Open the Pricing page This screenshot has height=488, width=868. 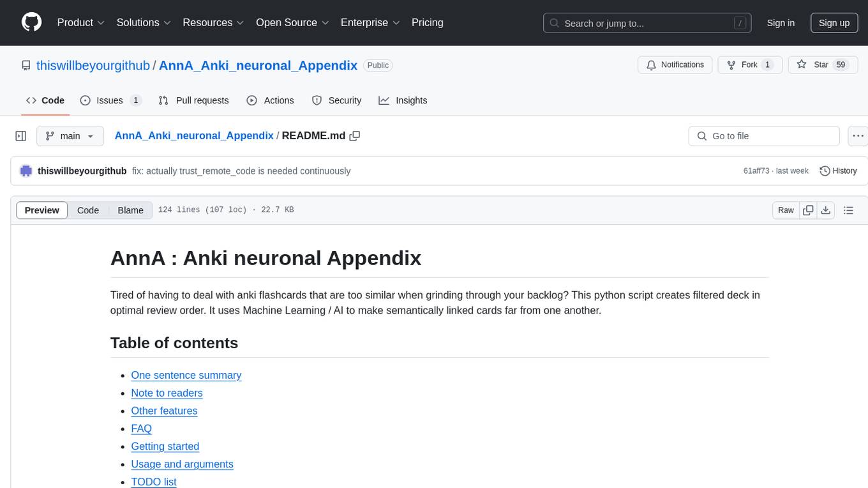coord(428,22)
